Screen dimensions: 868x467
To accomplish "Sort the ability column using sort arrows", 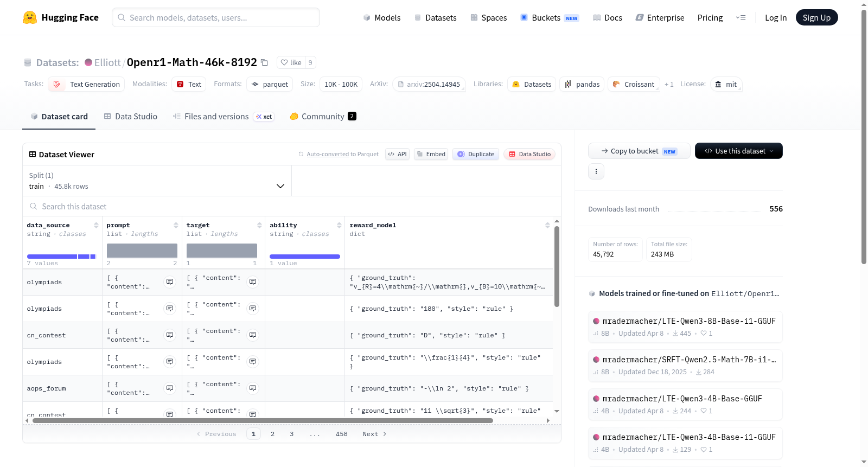I will [339, 225].
